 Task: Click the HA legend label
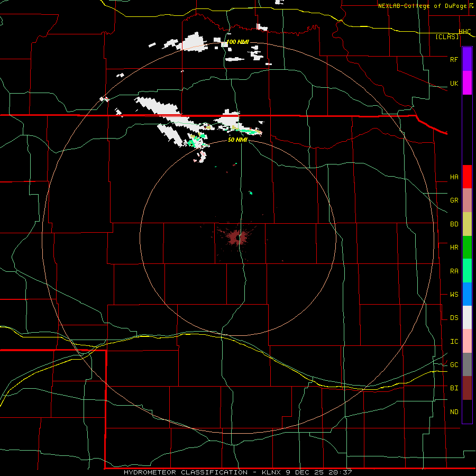pos(454,177)
